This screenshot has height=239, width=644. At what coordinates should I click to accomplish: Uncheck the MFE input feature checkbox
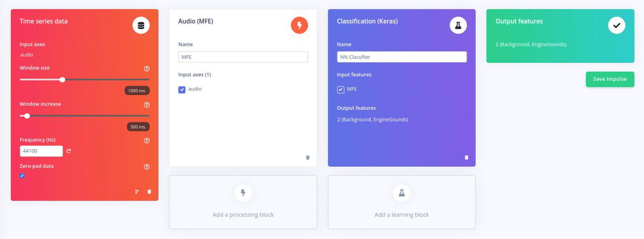(x=341, y=89)
